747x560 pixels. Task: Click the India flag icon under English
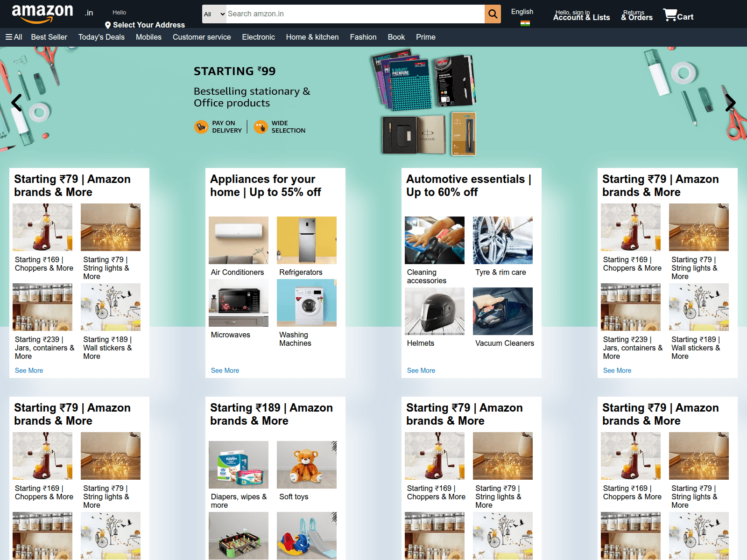[x=525, y=22]
